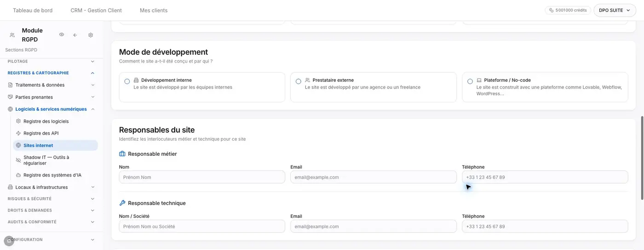644x250 pixels.
Task: Click the Sites internet globe icon
Action: coord(18,145)
